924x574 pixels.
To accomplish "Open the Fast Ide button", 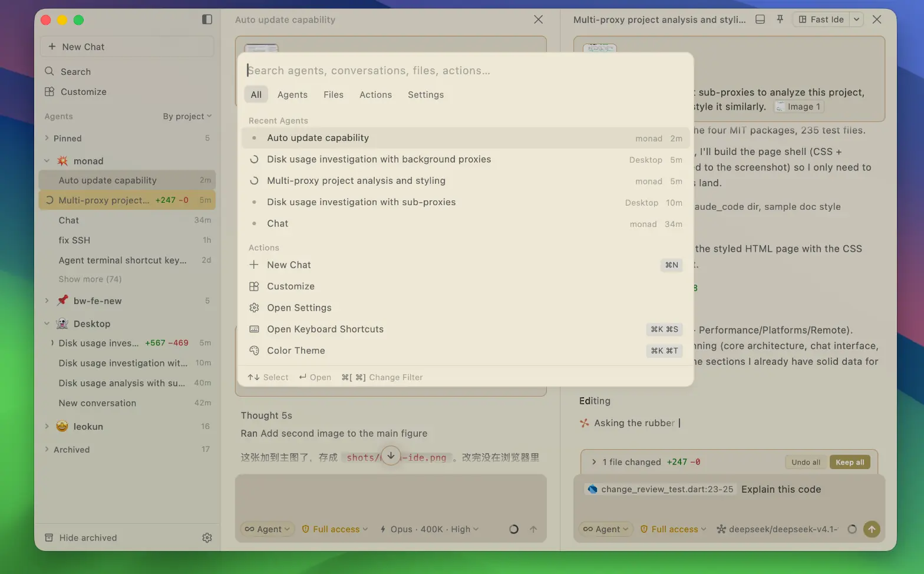I will (x=821, y=19).
